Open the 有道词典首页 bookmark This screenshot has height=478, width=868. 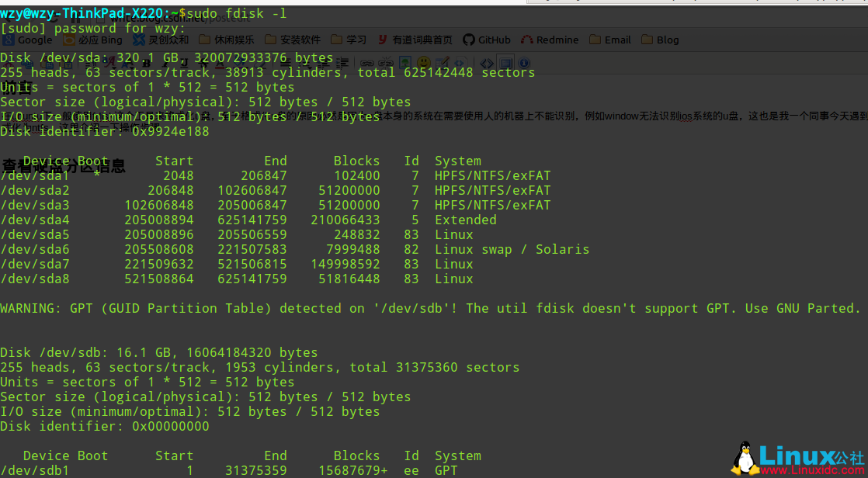415,40
